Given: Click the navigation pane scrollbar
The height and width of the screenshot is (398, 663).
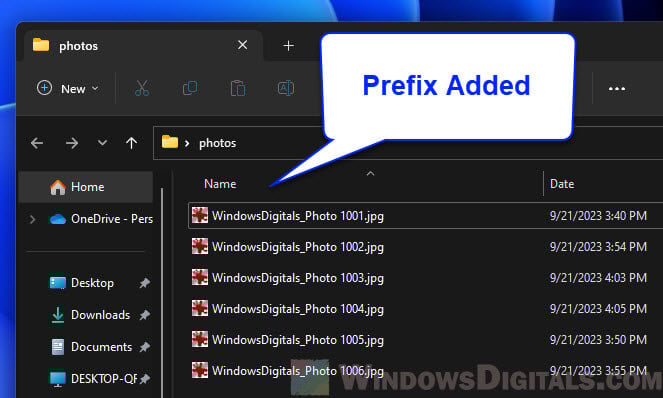Looking at the screenshot, I should coord(162,292).
